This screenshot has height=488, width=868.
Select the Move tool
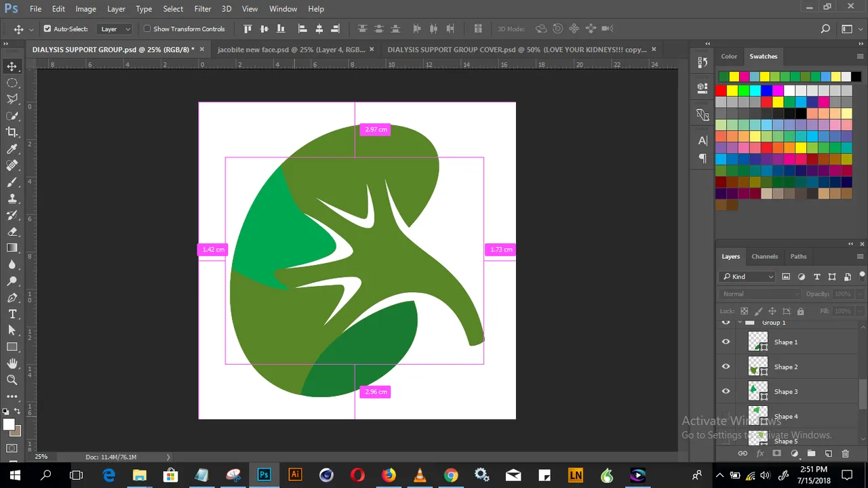[x=12, y=66]
